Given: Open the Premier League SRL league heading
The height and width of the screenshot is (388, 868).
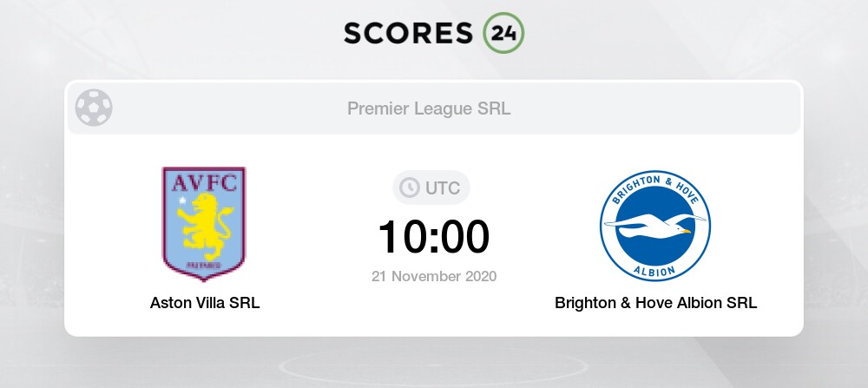Looking at the screenshot, I should [429, 109].
